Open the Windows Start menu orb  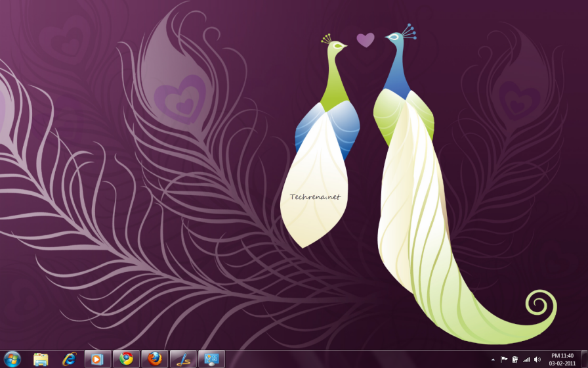point(12,359)
